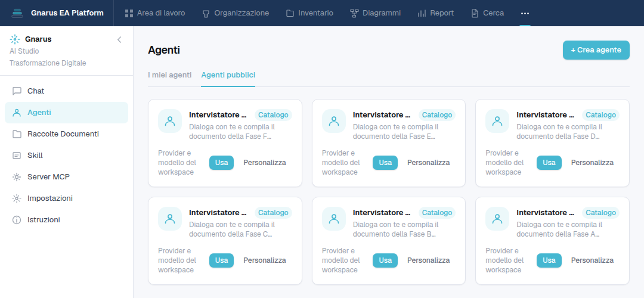Open Chat in the sidebar
Screen dimensions: 644x298
(67, 91)
